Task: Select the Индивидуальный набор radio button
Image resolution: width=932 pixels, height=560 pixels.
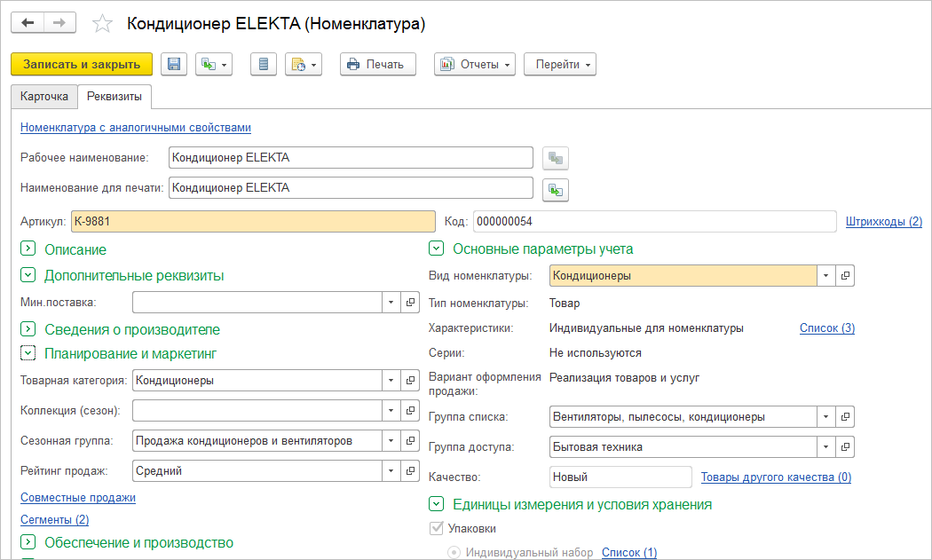Action: pos(454,553)
